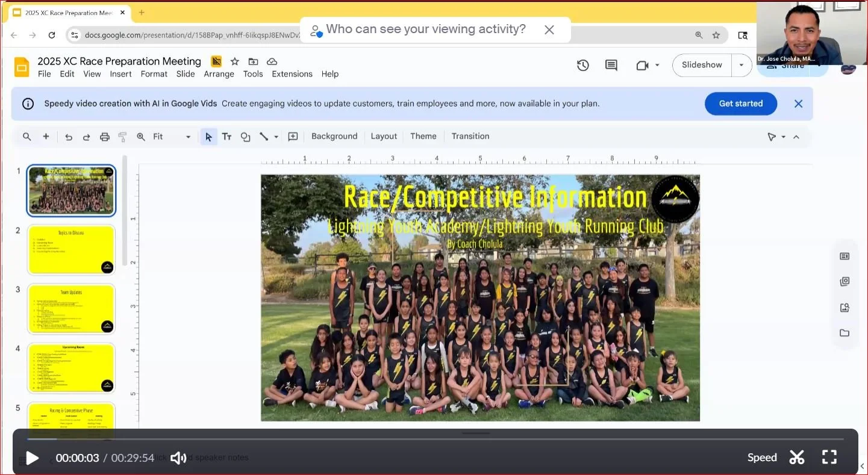This screenshot has width=868, height=475.
Task: Click the Print icon
Action: tap(105, 137)
